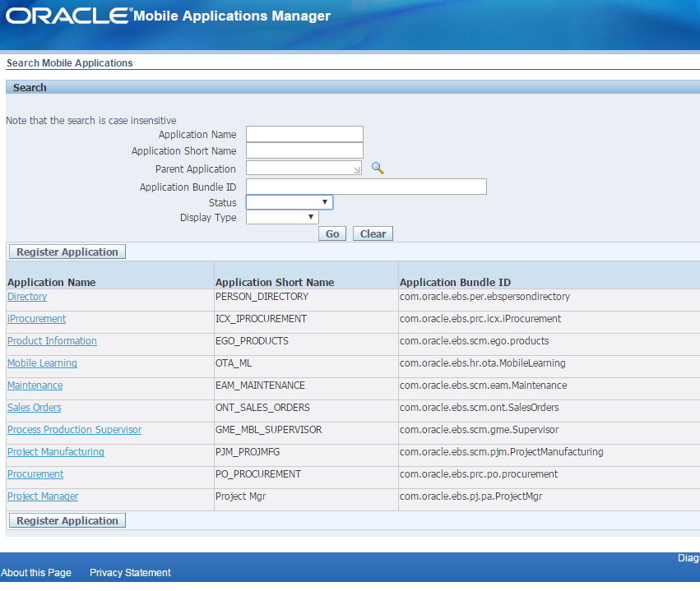Open the Project Manufacturing link
Image resolution: width=700 pixels, height=591 pixels.
[x=56, y=452]
